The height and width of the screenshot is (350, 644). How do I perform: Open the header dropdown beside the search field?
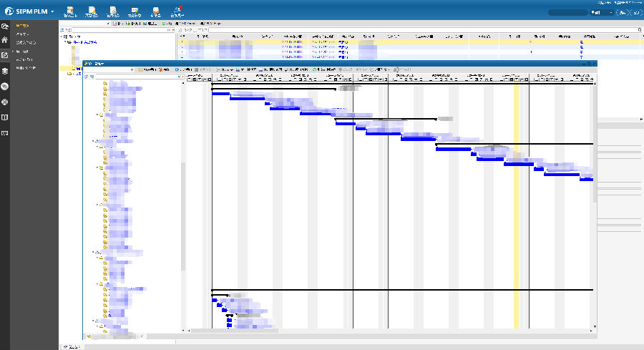[x=602, y=13]
